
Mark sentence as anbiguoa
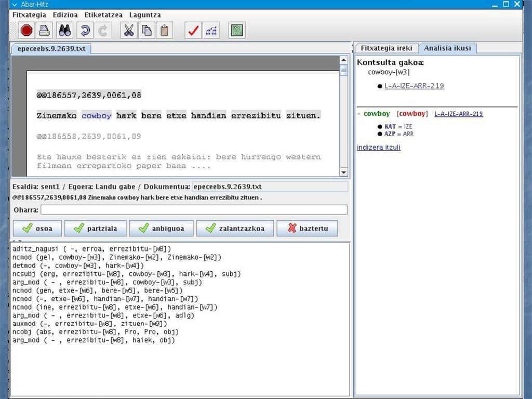pos(161,229)
